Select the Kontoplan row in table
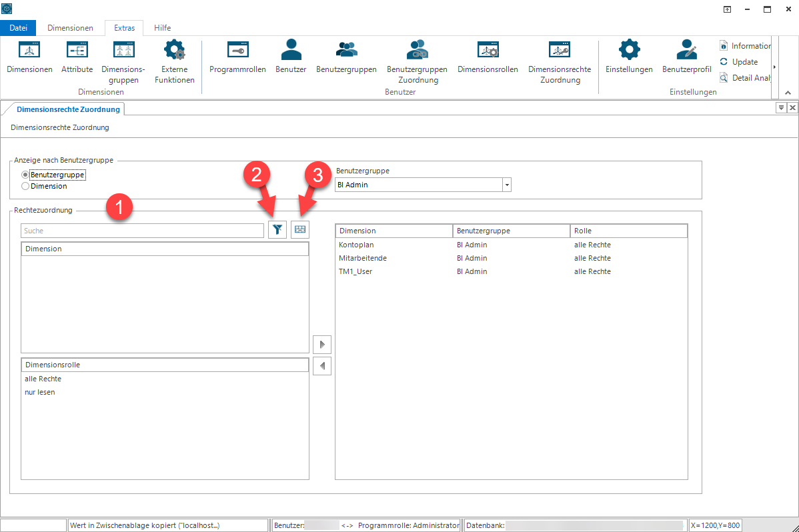The image size is (799, 532). click(x=511, y=245)
